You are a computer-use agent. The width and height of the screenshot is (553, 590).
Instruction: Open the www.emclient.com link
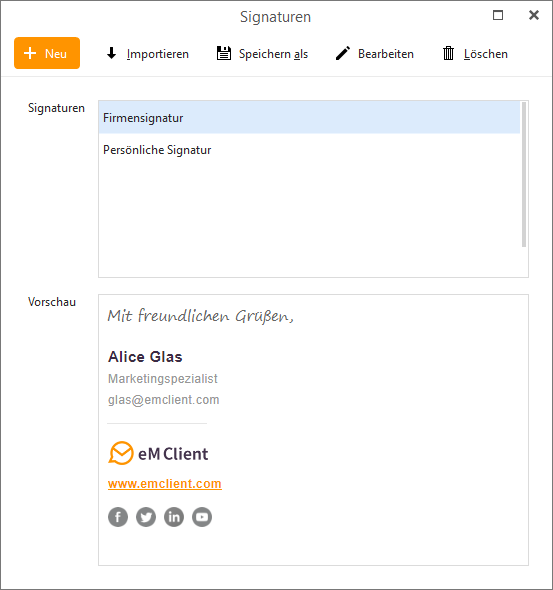tap(165, 484)
